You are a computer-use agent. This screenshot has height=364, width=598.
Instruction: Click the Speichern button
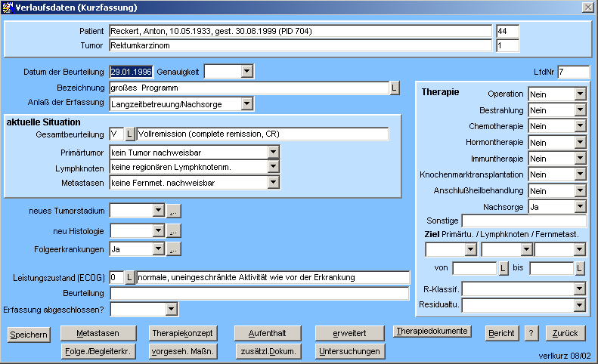(x=29, y=334)
